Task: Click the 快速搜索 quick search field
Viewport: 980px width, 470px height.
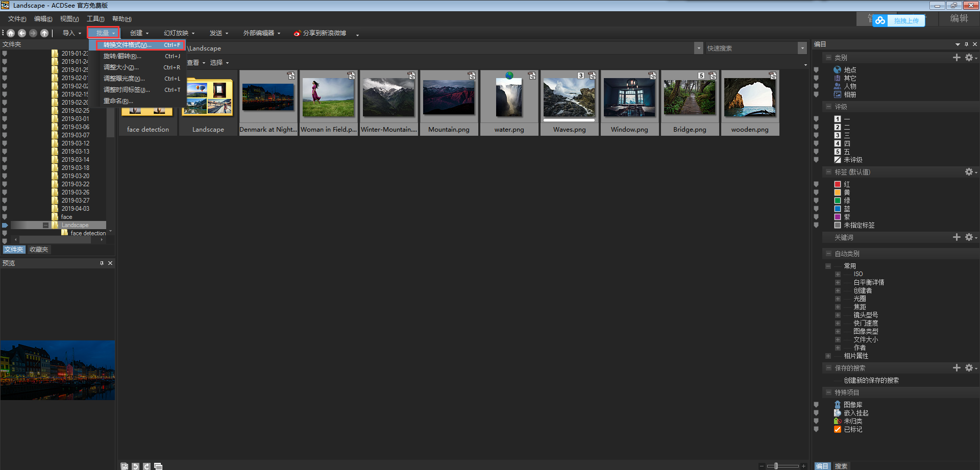Action: [x=751, y=48]
